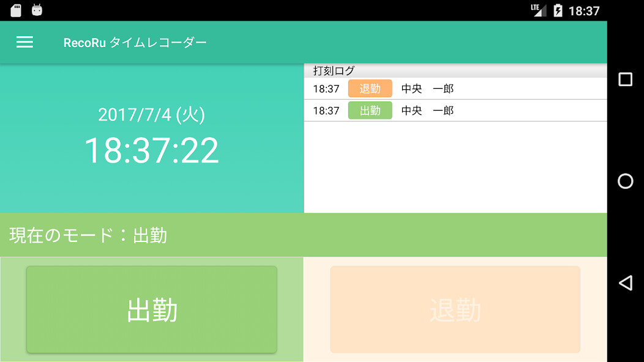Click 中央 一郎 in the 退勤 log row
Screen dimensions: 644x362
click(427, 89)
